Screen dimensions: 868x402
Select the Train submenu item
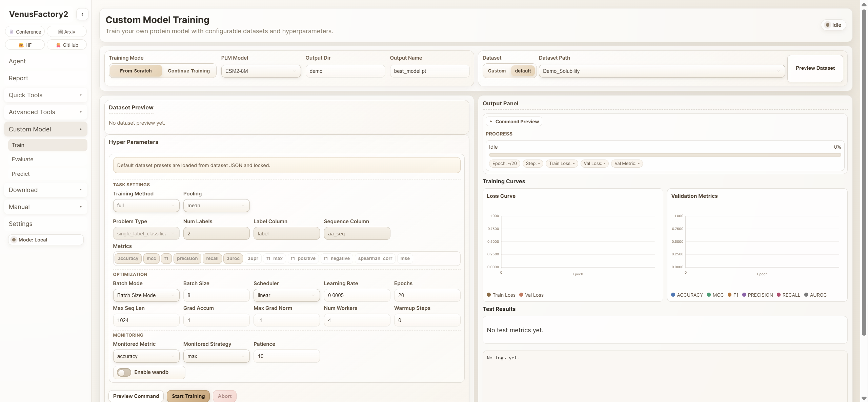tap(47, 145)
